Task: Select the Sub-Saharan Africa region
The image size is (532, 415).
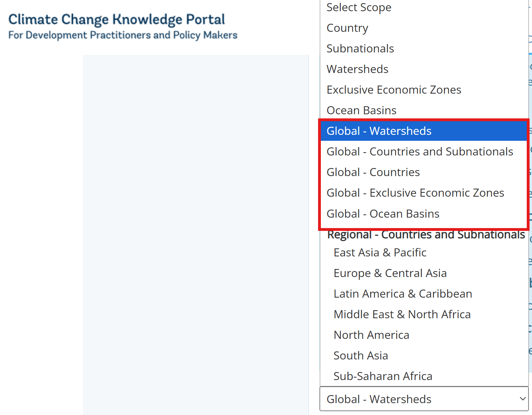Action: tap(383, 376)
